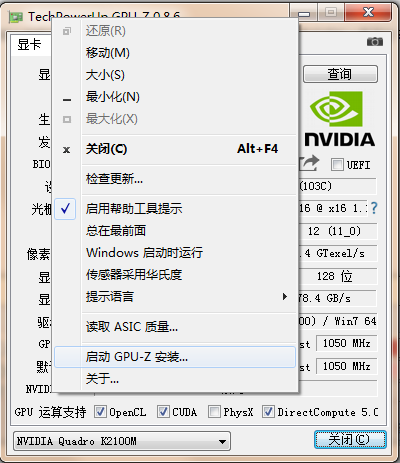The image size is (400, 463).
Task: Click the x16 bus interface field
Action: [333, 208]
